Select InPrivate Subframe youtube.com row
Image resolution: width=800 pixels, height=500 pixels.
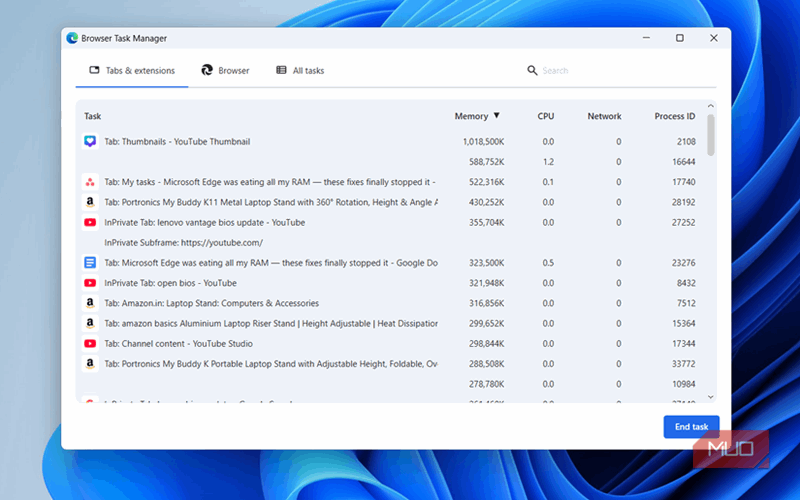[x=183, y=243]
